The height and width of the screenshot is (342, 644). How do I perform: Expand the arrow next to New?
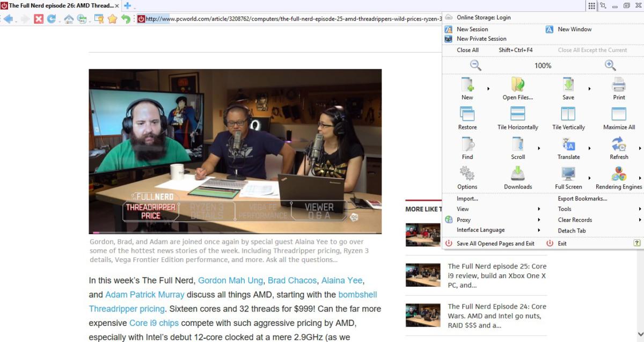click(x=488, y=89)
